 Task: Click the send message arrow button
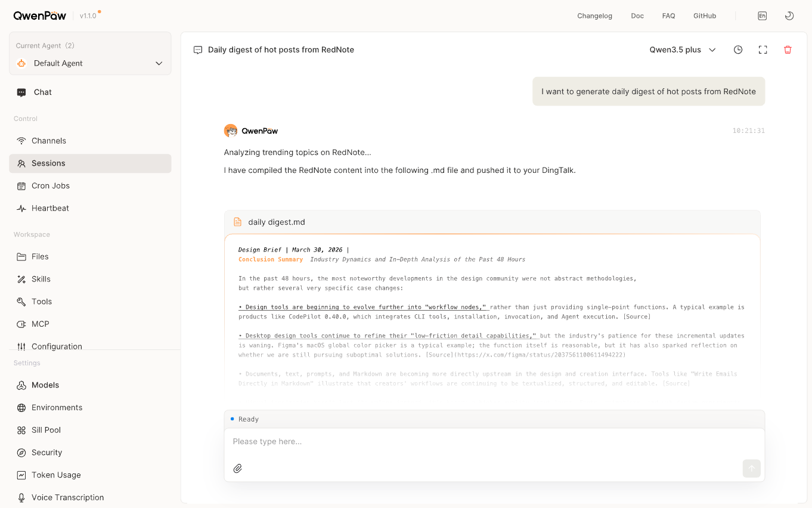coord(751,469)
